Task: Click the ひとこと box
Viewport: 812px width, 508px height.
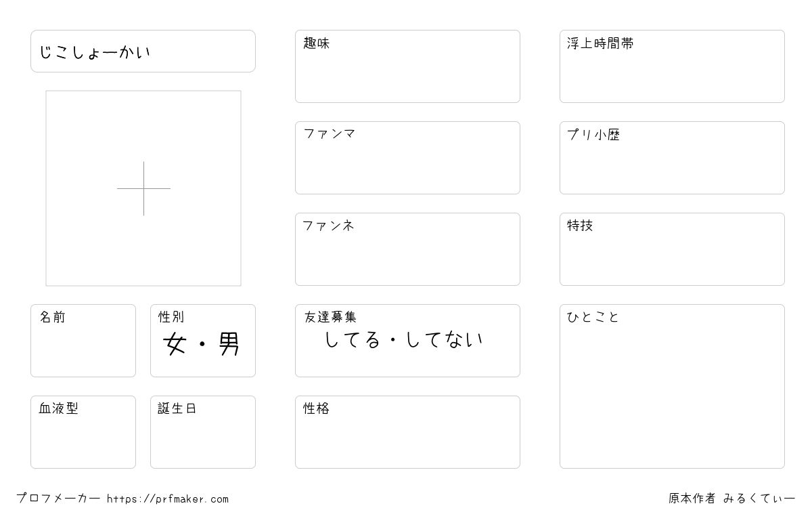Action: tap(672, 386)
